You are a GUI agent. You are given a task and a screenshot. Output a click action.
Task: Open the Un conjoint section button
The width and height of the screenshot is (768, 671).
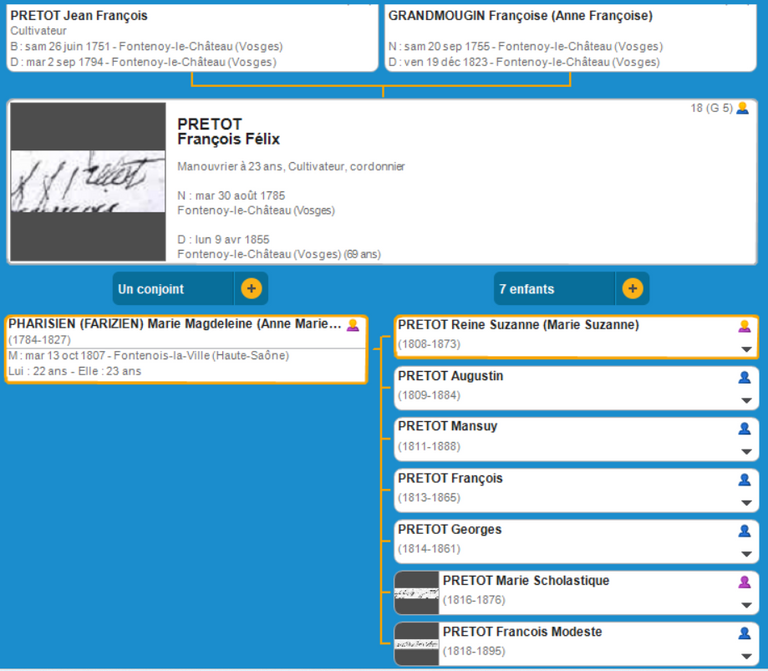(174, 289)
